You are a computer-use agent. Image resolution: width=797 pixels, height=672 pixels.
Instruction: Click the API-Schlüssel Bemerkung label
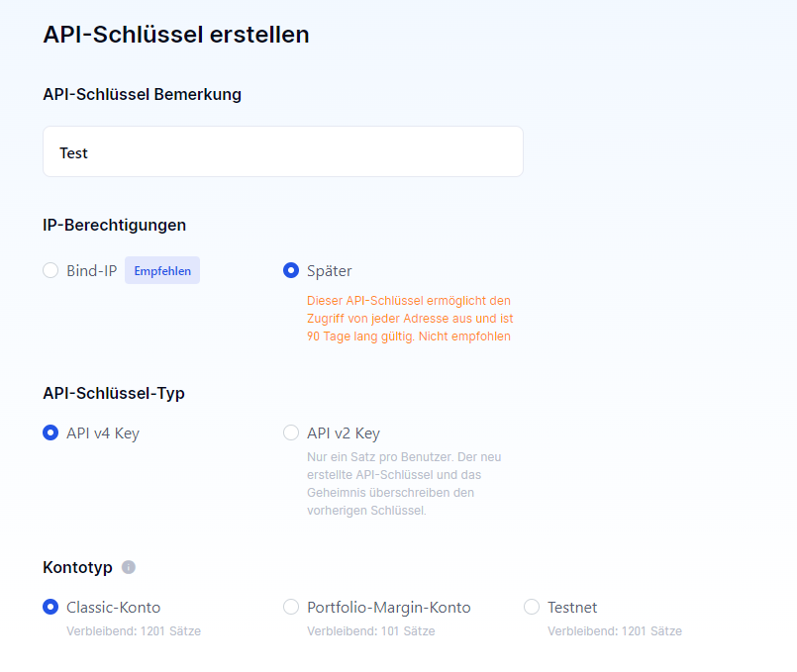(143, 94)
